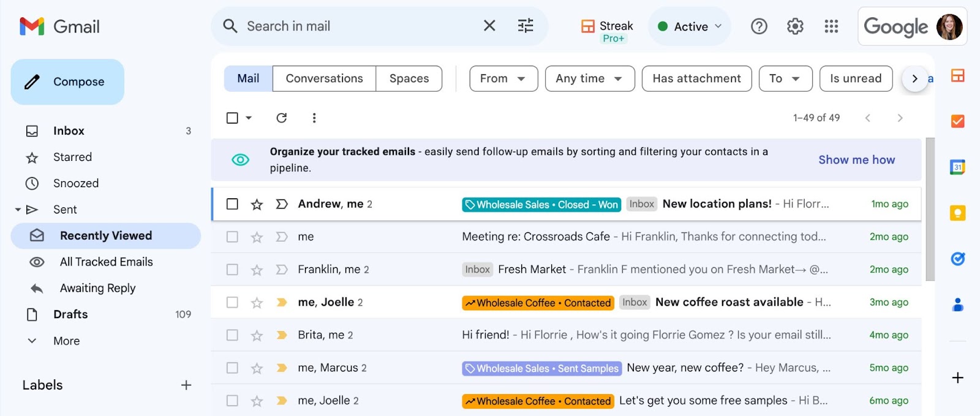Open Streak icon in side panel
Image resolution: width=980 pixels, height=416 pixels.
pos(958,75)
